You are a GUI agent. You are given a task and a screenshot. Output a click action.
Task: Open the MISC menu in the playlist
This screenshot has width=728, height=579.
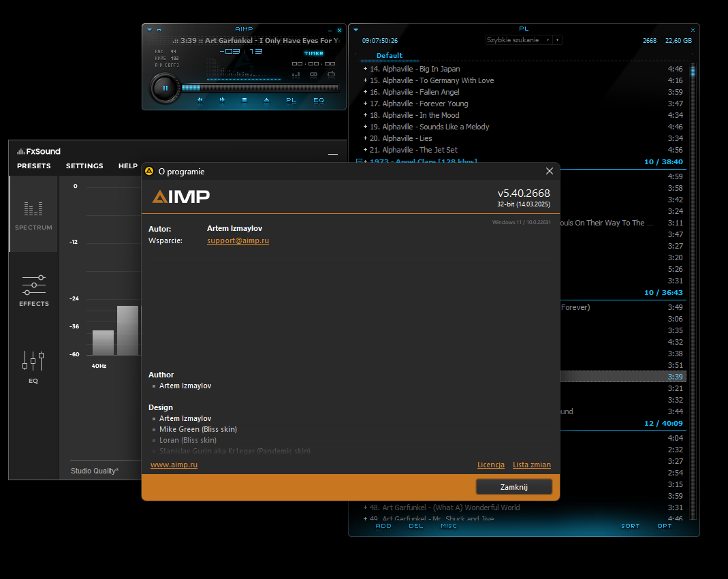click(449, 526)
